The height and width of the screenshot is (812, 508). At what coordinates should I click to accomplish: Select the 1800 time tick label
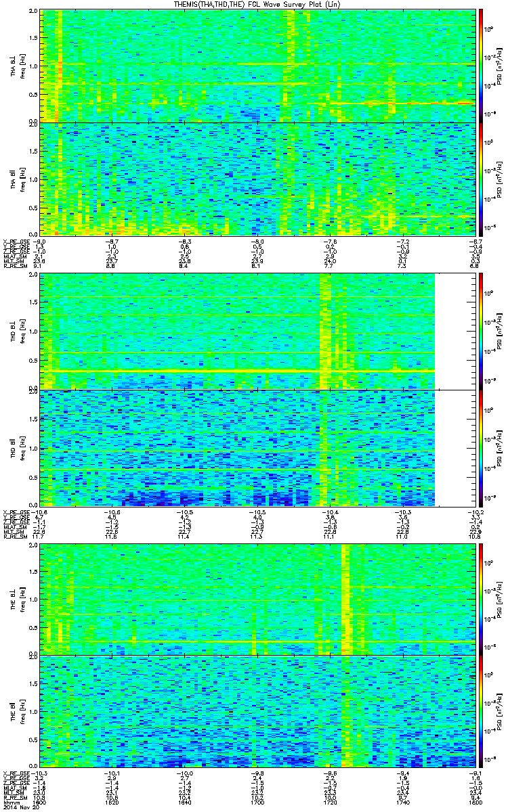(474, 802)
